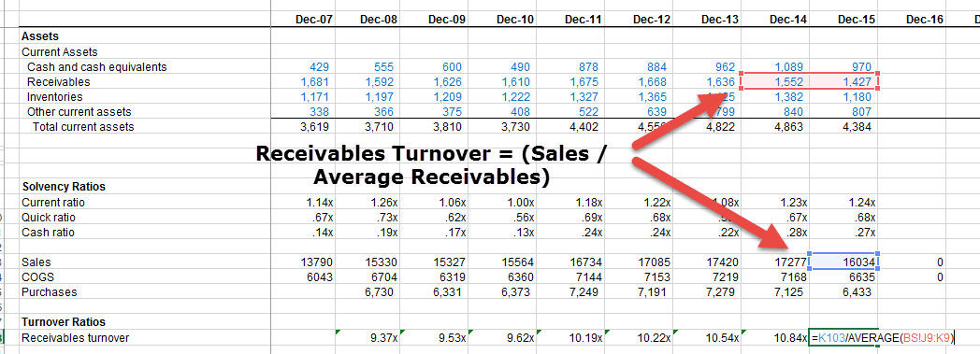Select the 'Other current assets' row label
Image resolution: width=980 pixels, height=354 pixels.
click(145, 112)
